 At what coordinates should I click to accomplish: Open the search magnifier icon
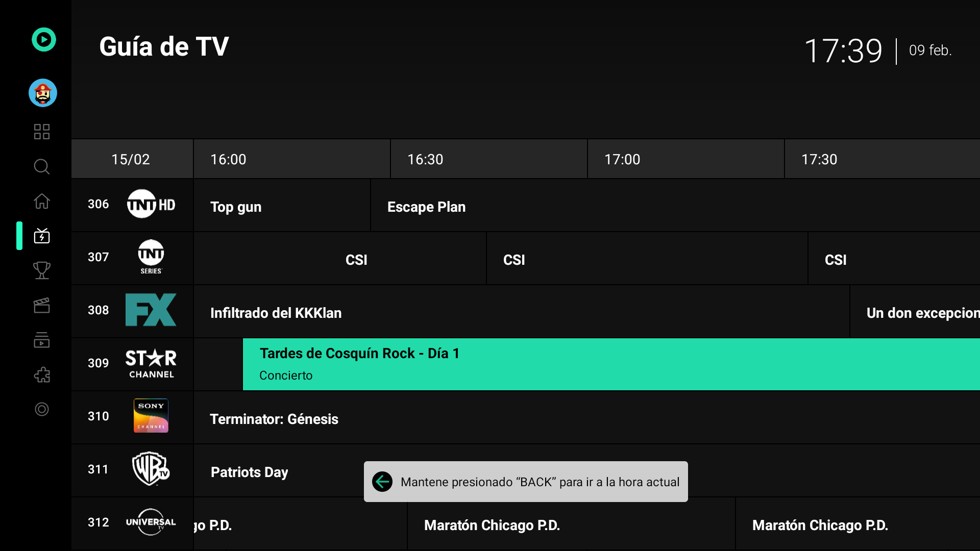pyautogui.click(x=42, y=166)
